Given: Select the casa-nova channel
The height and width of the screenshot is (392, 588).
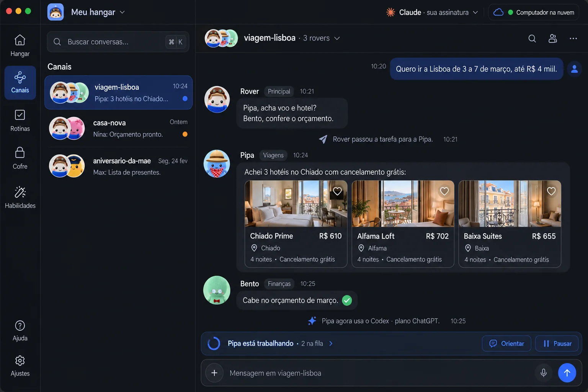Looking at the screenshot, I should pyautogui.click(x=119, y=128).
